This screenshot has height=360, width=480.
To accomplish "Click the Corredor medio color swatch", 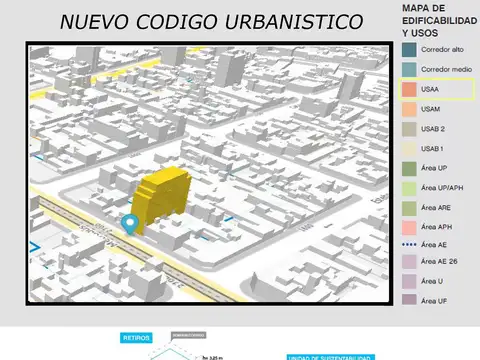I will [x=409, y=69].
